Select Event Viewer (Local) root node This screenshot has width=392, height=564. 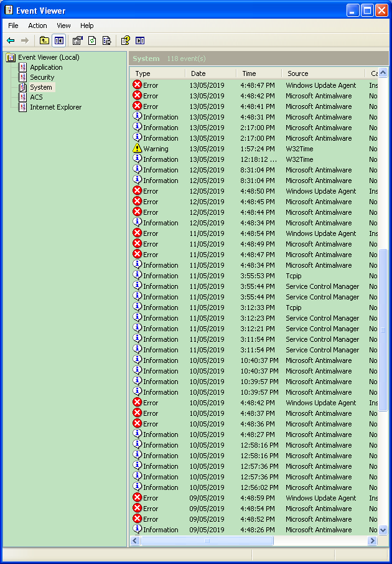click(49, 57)
